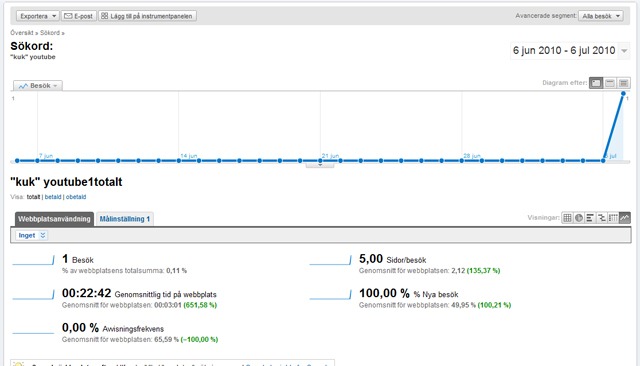This screenshot has width=640, height=366.
Task: Collapse chart using the handle below the graph
Action: coord(320,165)
